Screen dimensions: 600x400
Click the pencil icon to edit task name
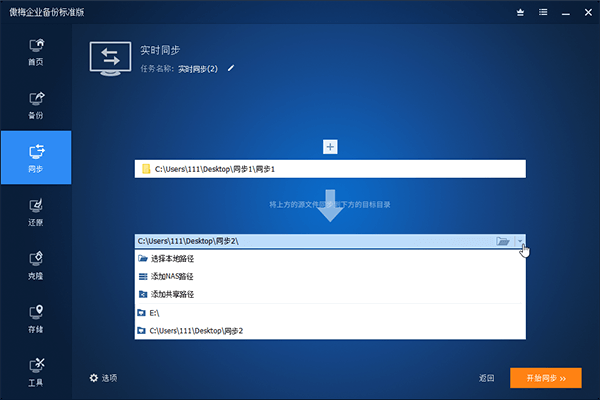(x=231, y=69)
